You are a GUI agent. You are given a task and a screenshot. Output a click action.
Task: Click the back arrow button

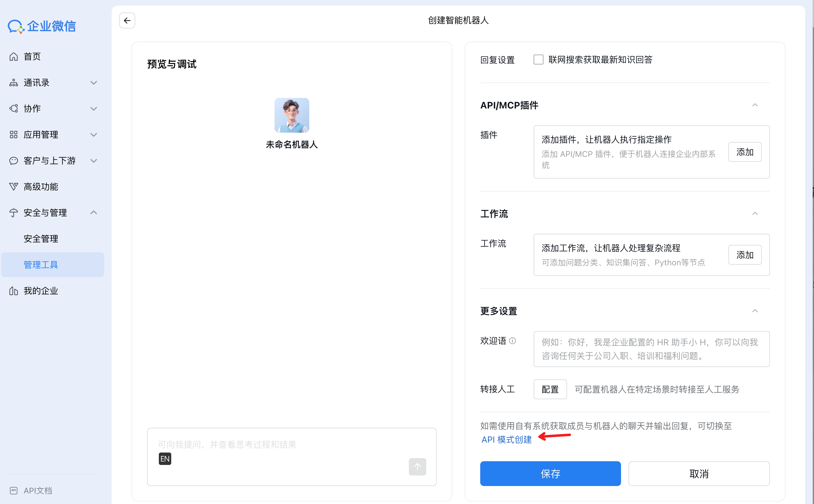coord(127,21)
